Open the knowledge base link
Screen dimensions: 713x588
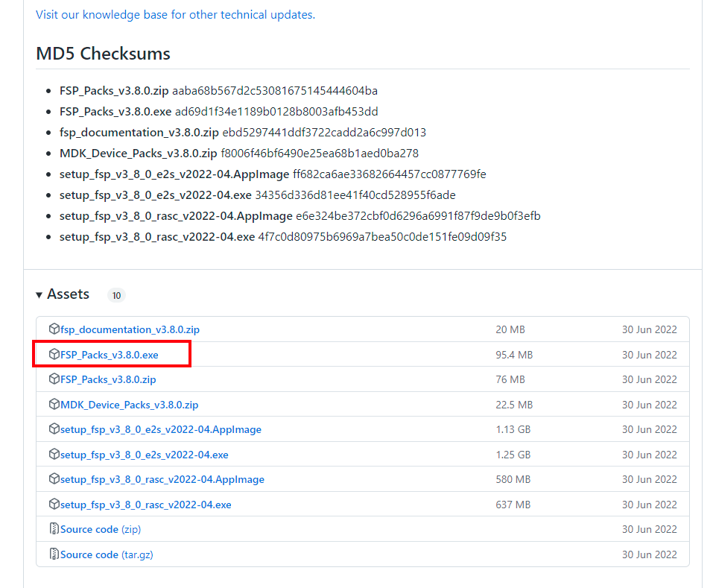point(175,15)
